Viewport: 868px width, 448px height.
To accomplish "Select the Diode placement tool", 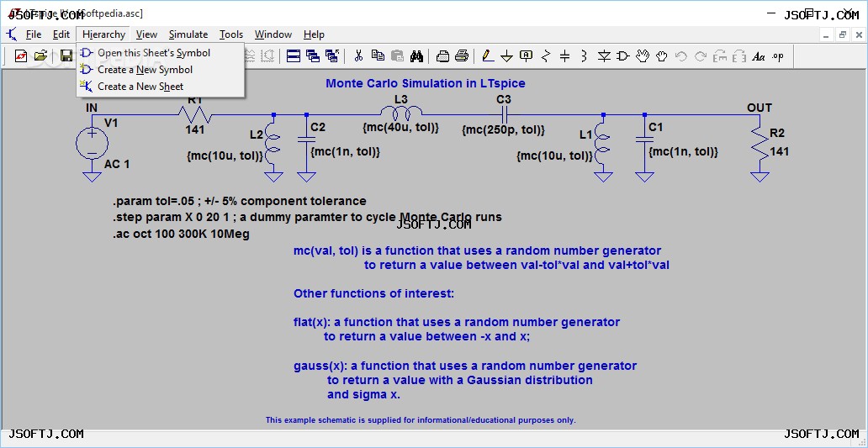I will [604, 55].
